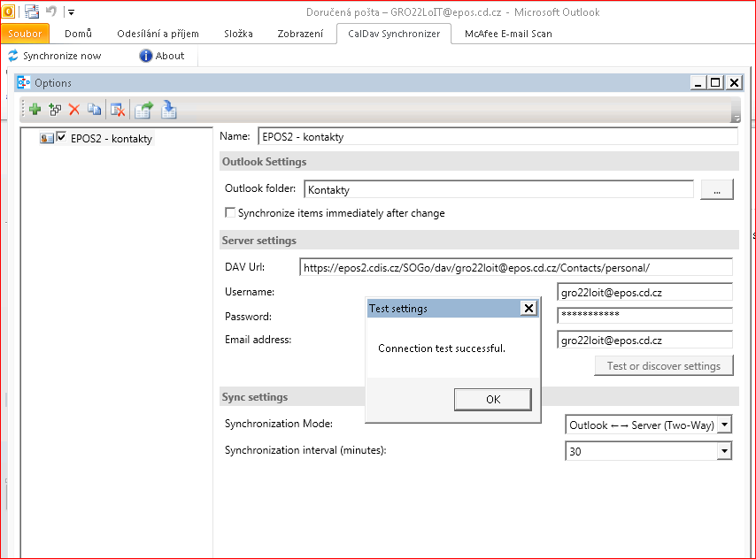Click the DAV Url input field
The image size is (756, 559).
(516, 267)
